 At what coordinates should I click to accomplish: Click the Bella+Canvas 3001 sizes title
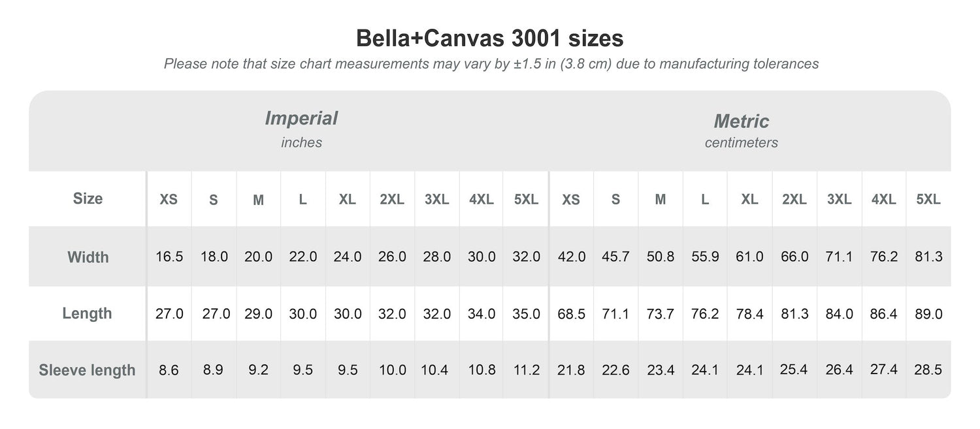pyautogui.click(x=489, y=39)
